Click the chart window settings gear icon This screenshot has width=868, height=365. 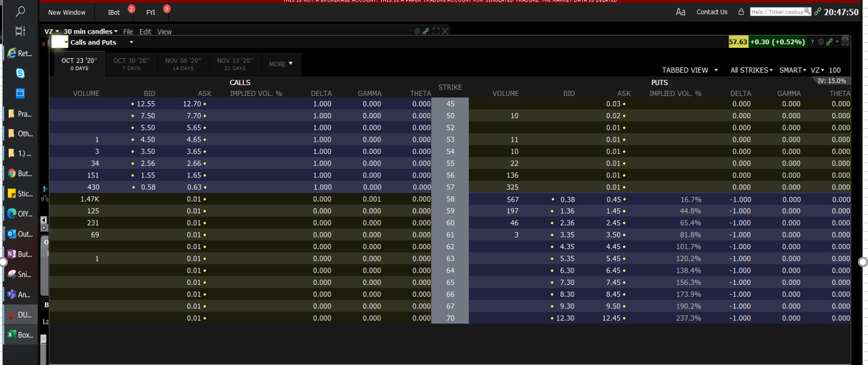[417, 31]
